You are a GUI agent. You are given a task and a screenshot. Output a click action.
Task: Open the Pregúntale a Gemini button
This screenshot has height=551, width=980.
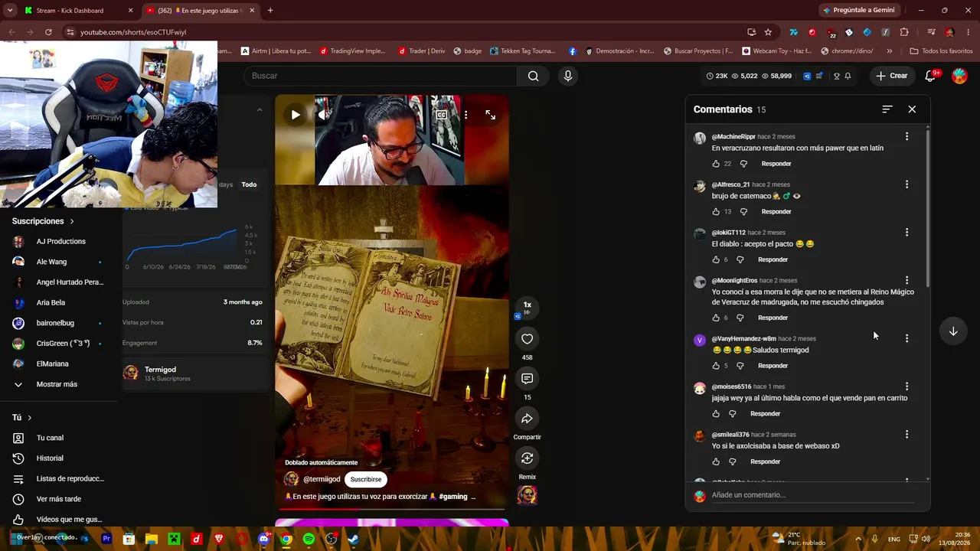(x=858, y=11)
